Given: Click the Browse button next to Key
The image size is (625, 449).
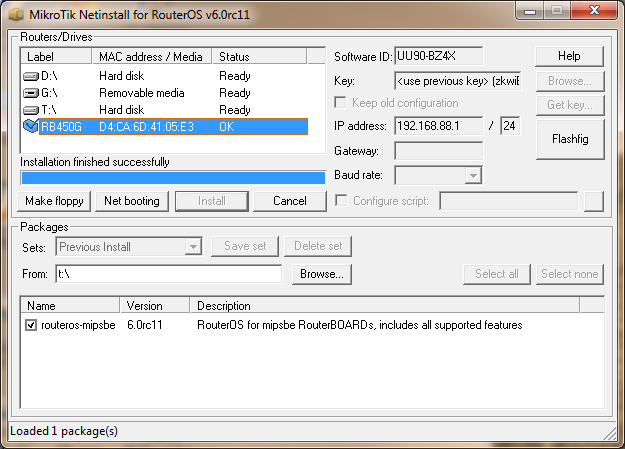Looking at the screenshot, I should coord(570,81).
